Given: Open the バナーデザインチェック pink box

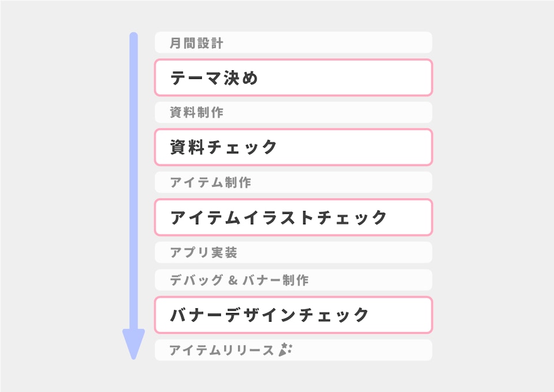Looking at the screenshot, I should click(293, 315).
